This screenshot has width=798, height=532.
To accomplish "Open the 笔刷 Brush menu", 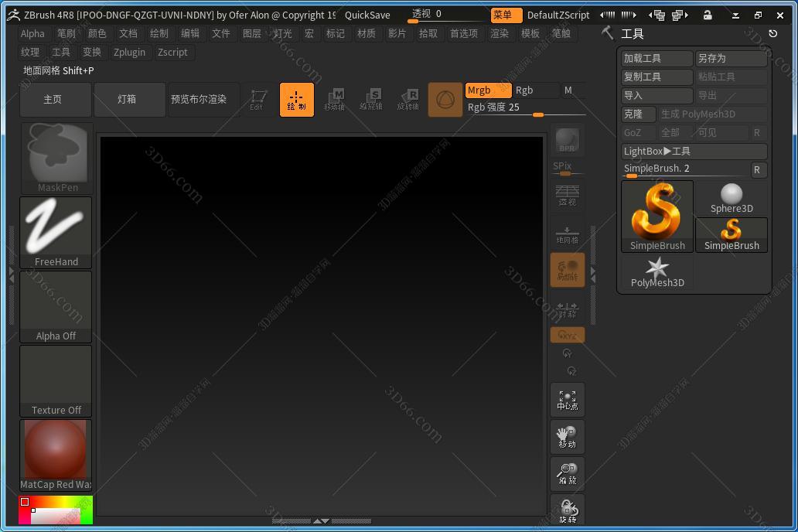I will (x=66, y=33).
